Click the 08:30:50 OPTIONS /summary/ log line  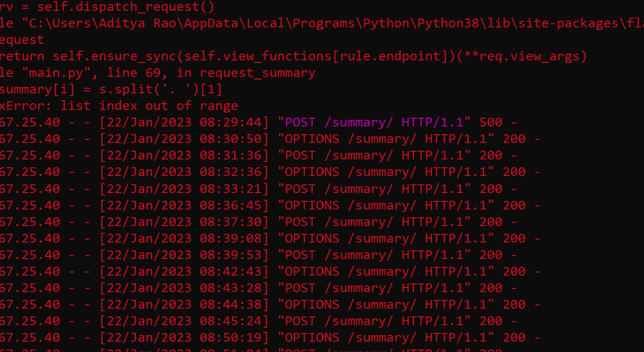(270, 139)
